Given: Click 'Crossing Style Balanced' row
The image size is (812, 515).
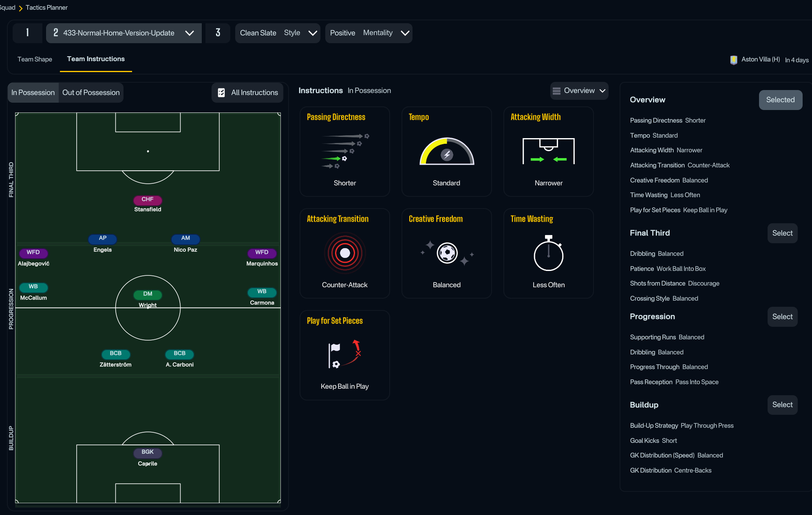Looking at the screenshot, I should [664, 299].
